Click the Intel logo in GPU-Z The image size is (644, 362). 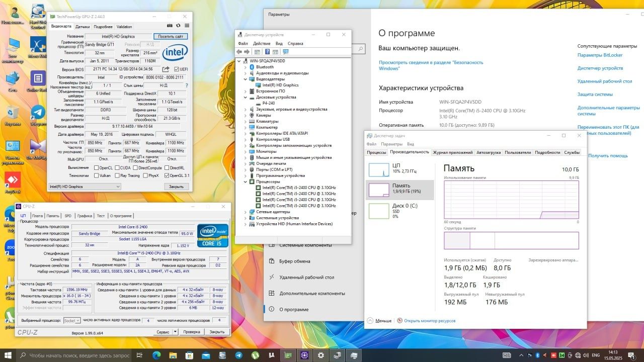coord(175,52)
